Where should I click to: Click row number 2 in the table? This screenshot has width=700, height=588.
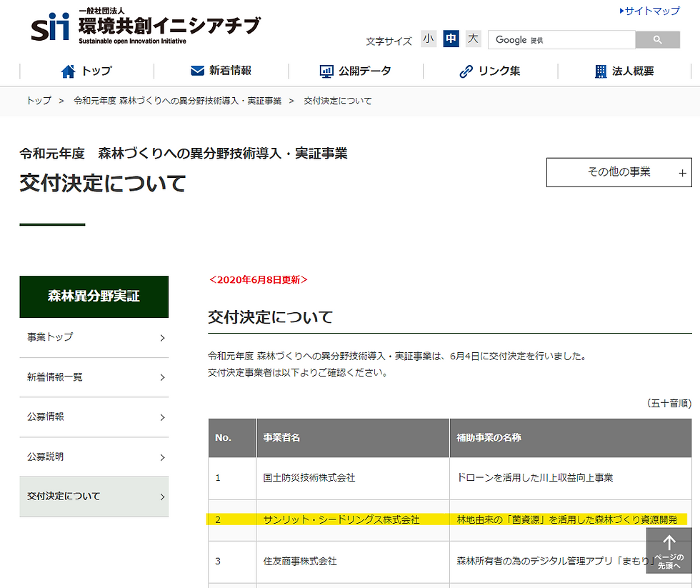click(x=218, y=519)
